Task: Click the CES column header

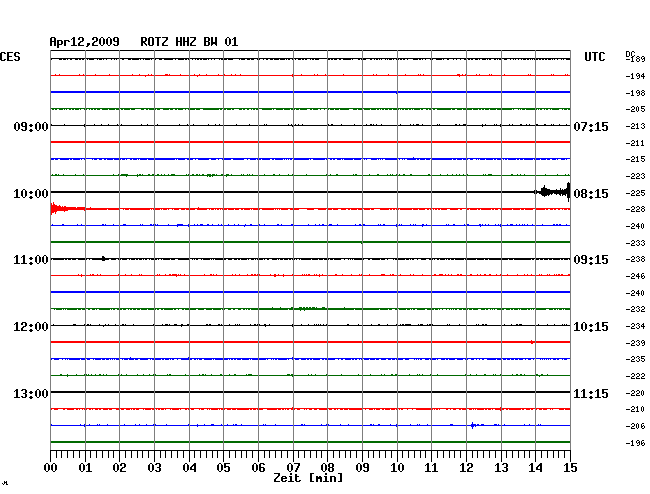Action: click(x=10, y=57)
